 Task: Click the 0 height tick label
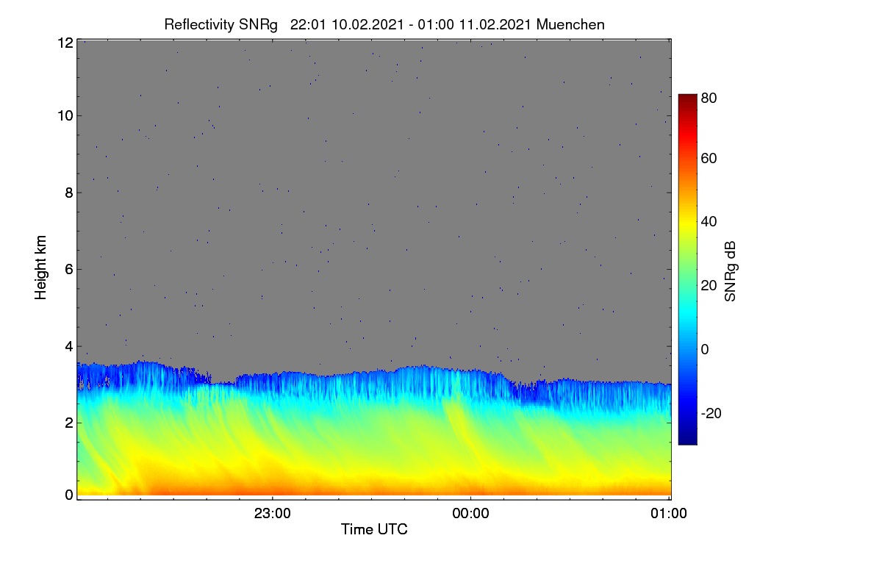pos(68,495)
